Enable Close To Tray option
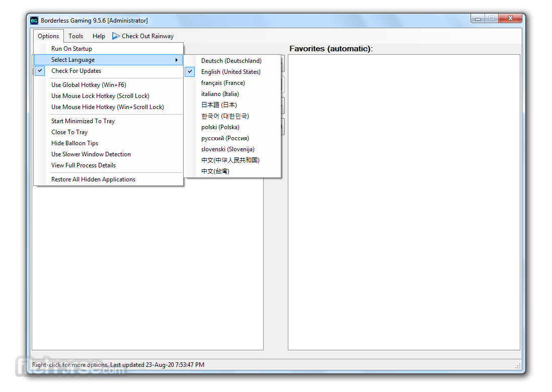 coord(109,132)
